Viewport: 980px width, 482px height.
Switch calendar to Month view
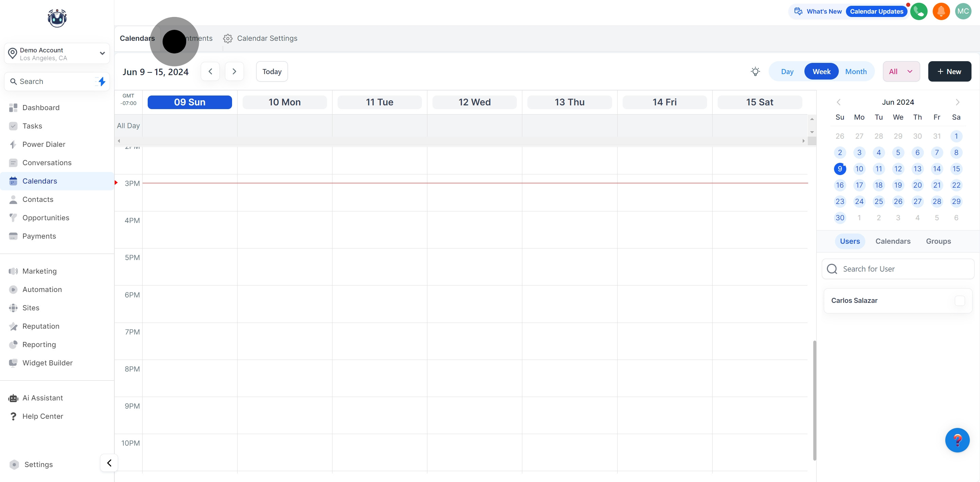pos(855,71)
